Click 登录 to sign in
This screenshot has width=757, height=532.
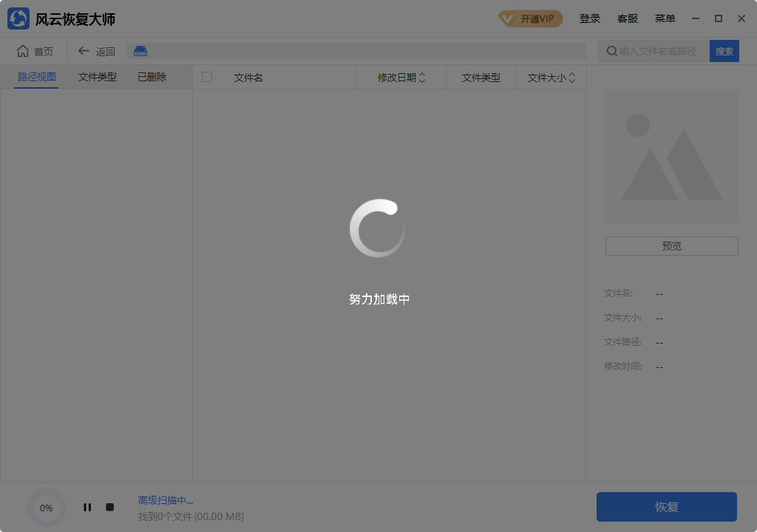pyautogui.click(x=589, y=18)
